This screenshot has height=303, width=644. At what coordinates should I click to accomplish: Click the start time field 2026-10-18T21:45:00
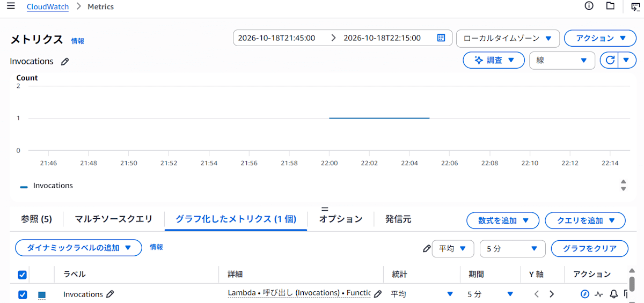(x=276, y=38)
